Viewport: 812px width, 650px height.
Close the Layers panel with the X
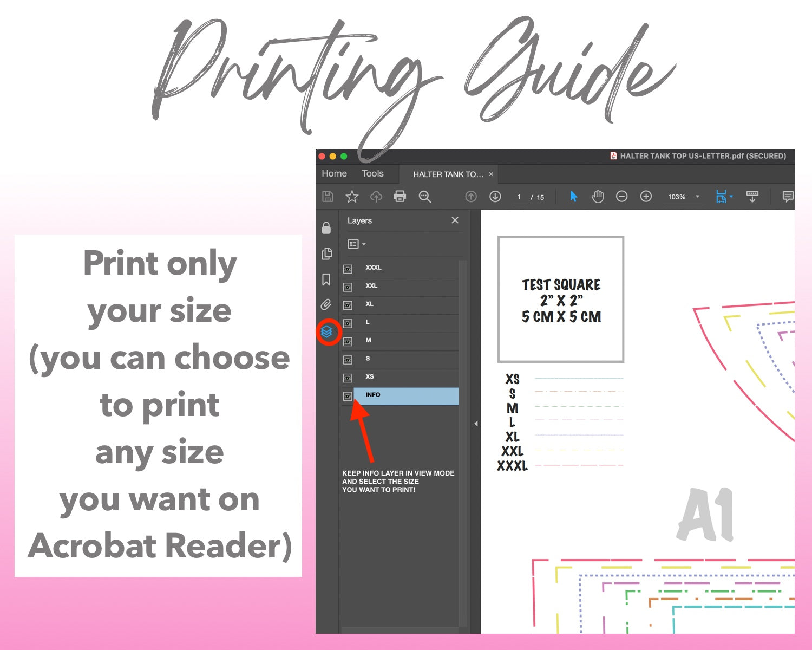coord(455,220)
